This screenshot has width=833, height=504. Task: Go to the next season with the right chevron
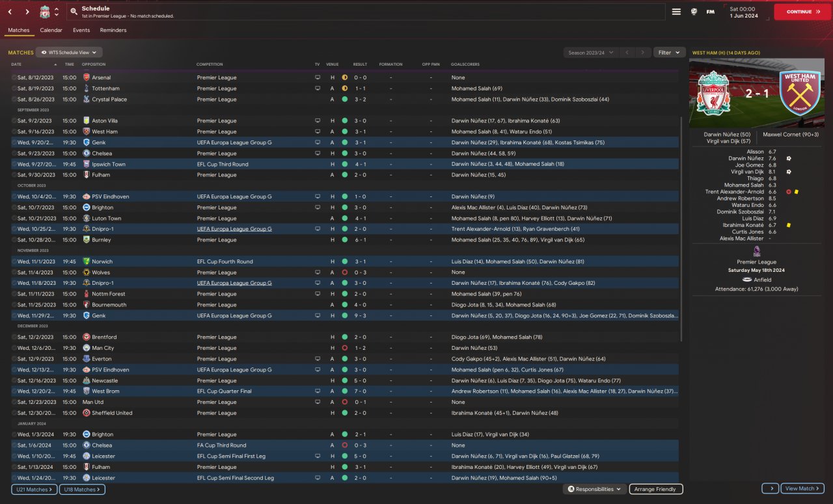[643, 53]
